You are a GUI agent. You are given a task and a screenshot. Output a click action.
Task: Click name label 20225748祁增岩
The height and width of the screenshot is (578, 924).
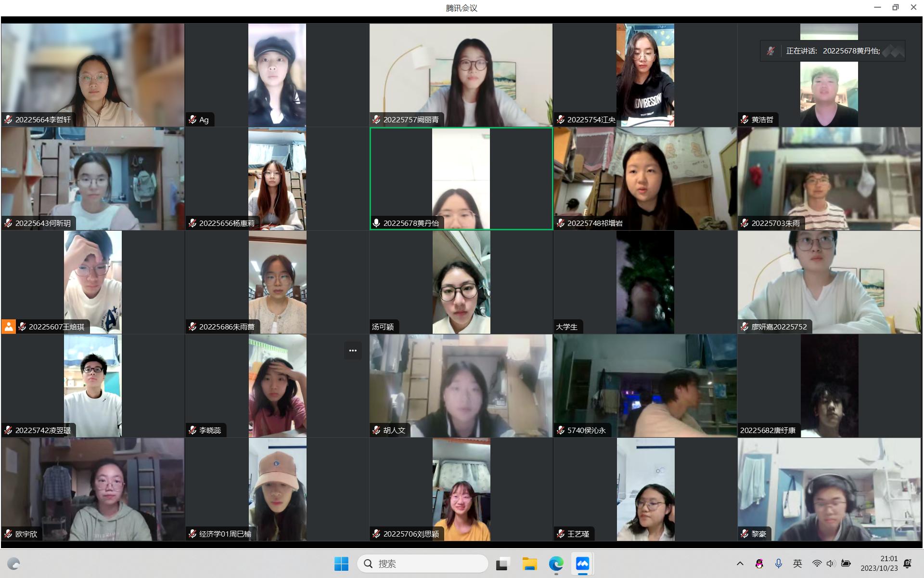(x=595, y=223)
